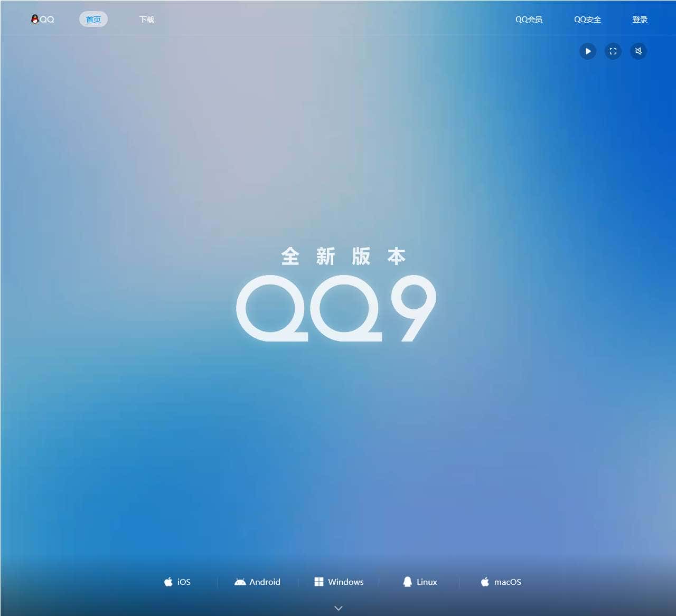Image resolution: width=676 pixels, height=616 pixels.
Task: Click the QQ penguin logo
Action: coord(34,18)
